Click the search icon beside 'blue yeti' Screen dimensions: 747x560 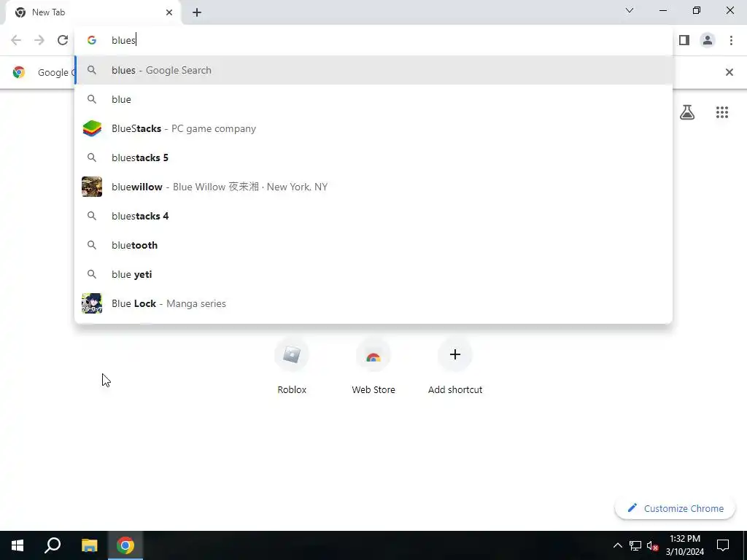[x=92, y=274]
